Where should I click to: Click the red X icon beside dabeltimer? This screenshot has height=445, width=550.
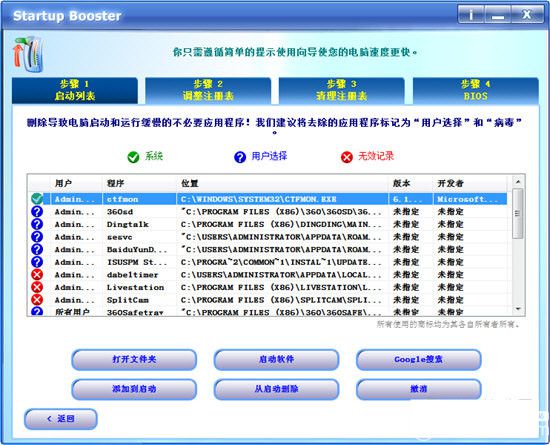click(x=37, y=275)
